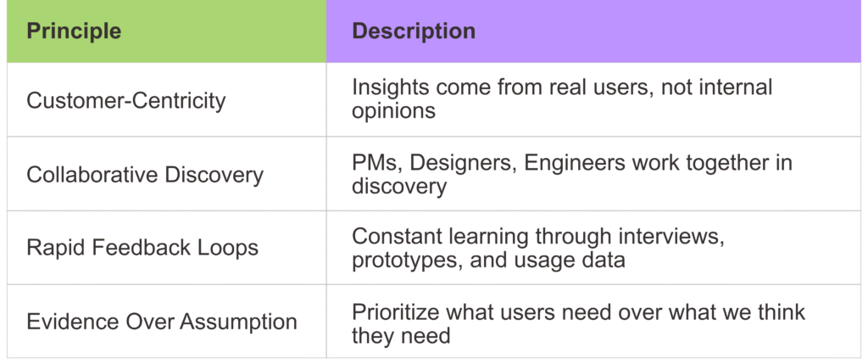The image size is (868, 359).
Task: Click the lowercase word "discovery" in the description
Action: pos(399,185)
